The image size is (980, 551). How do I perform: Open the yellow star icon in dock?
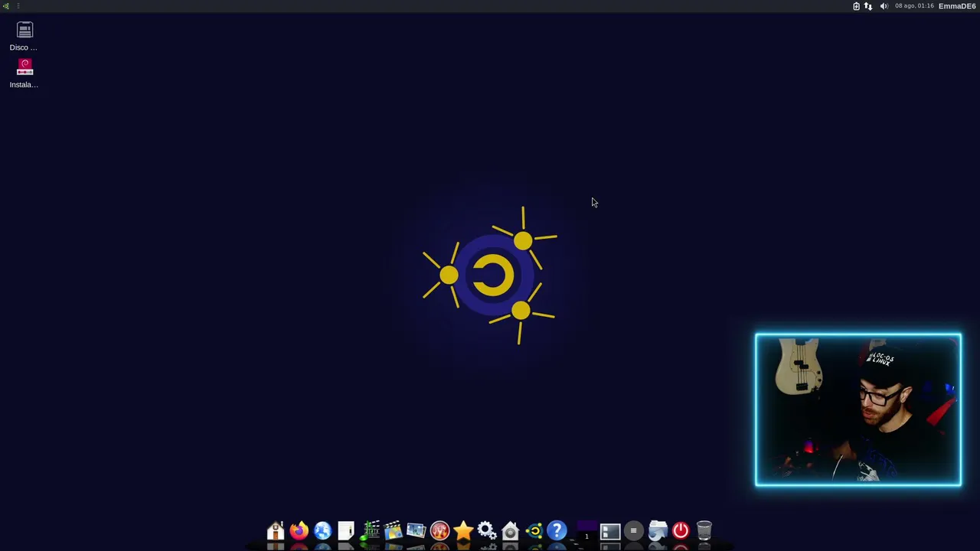click(463, 530)
